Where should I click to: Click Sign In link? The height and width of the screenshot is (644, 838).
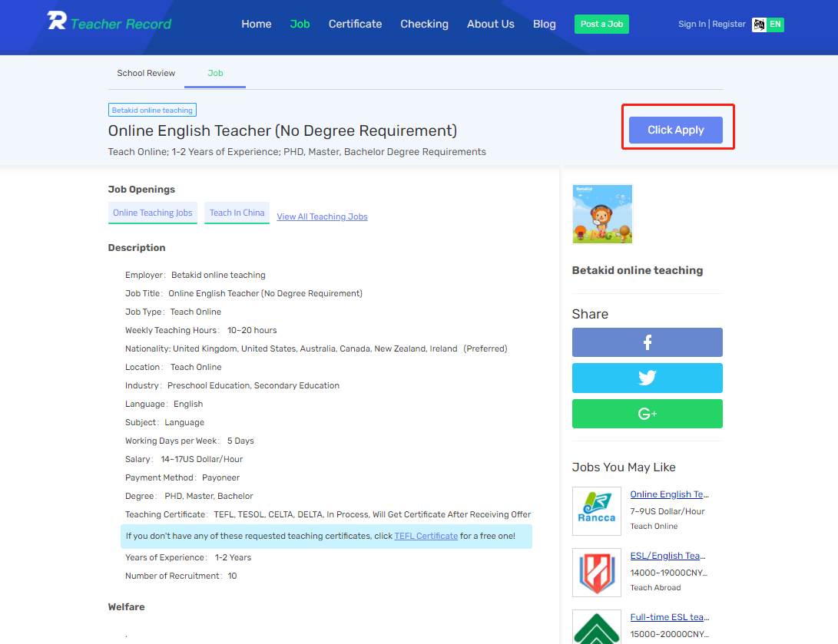(691, 24)
